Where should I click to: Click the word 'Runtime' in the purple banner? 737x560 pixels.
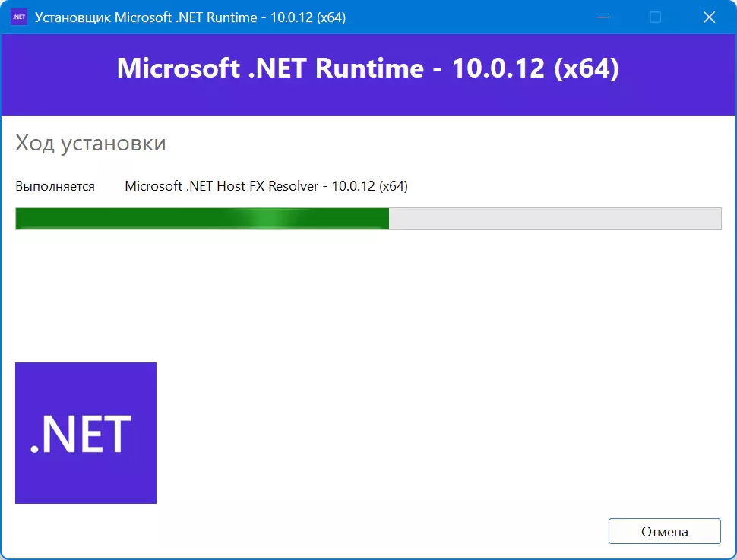coord(369,68)
